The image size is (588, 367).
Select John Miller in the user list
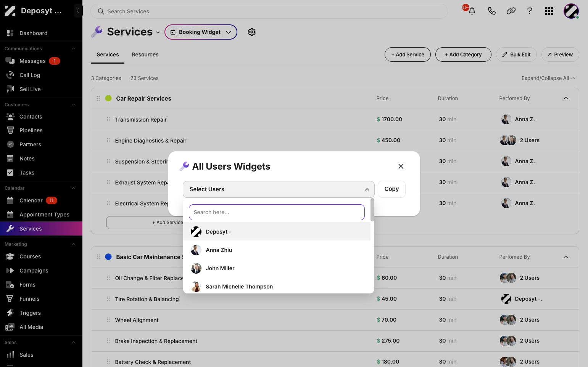[x=277, y=268]
